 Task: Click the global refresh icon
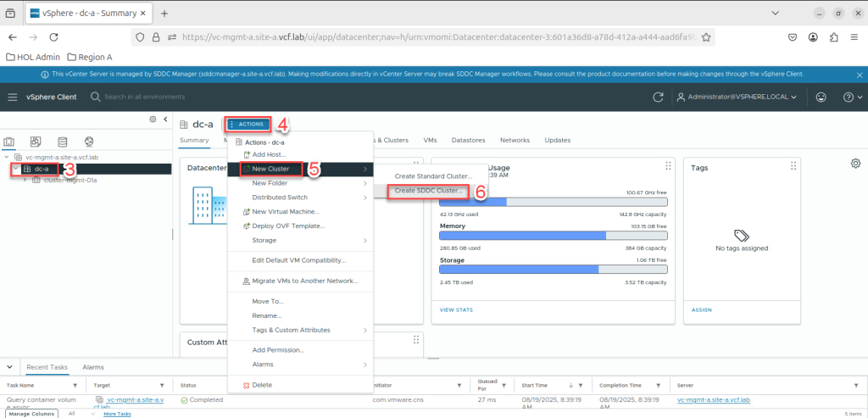click(x=658, y=97)
